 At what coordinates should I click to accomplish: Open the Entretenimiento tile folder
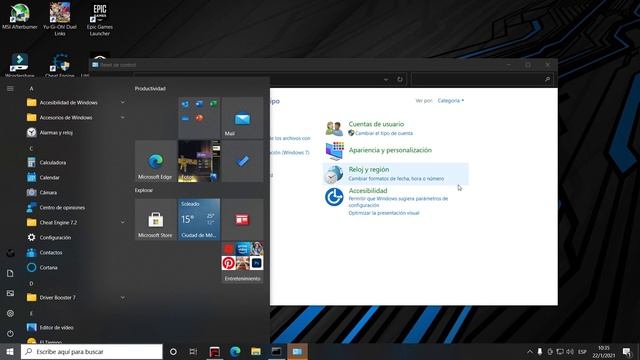pos(242,262)
